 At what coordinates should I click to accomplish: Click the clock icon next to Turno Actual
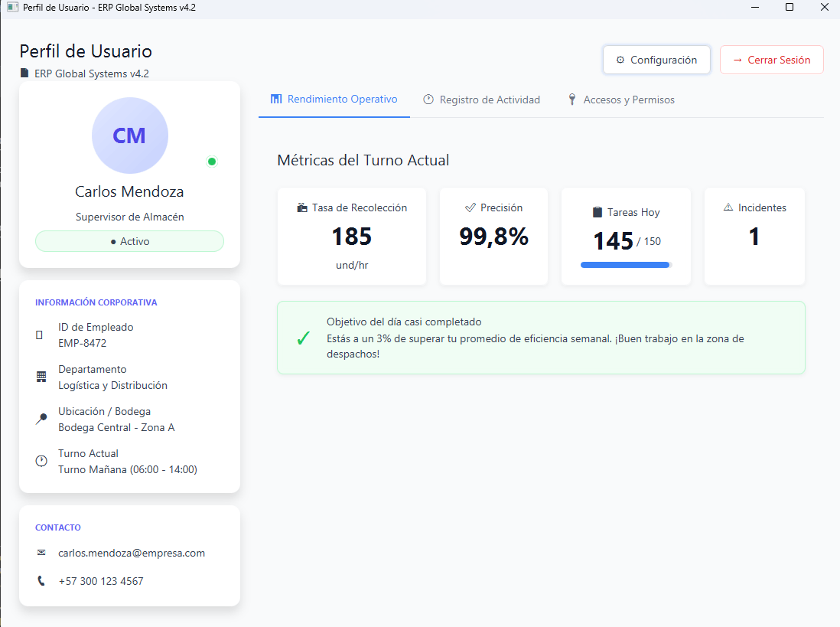point(41,461)
